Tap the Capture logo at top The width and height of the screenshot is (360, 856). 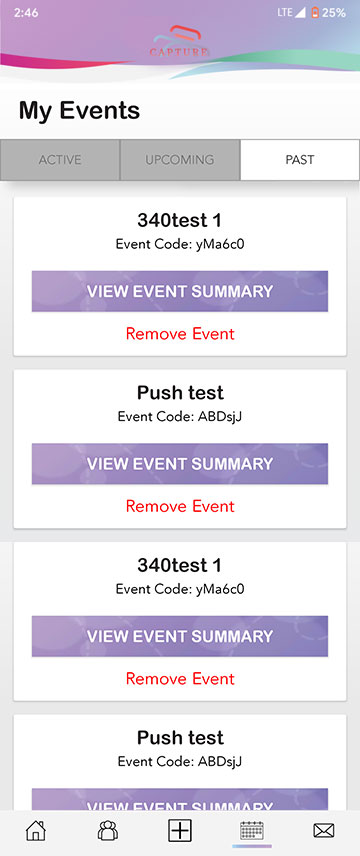point(180,41)
